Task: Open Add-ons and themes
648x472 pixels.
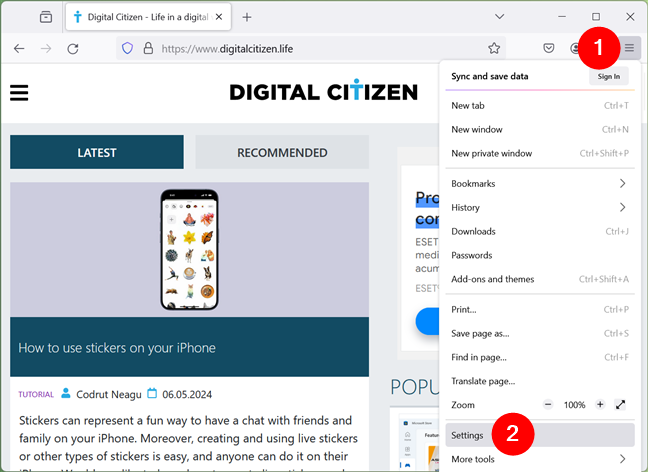Action: pyautogui.click(x=540, y=279)
